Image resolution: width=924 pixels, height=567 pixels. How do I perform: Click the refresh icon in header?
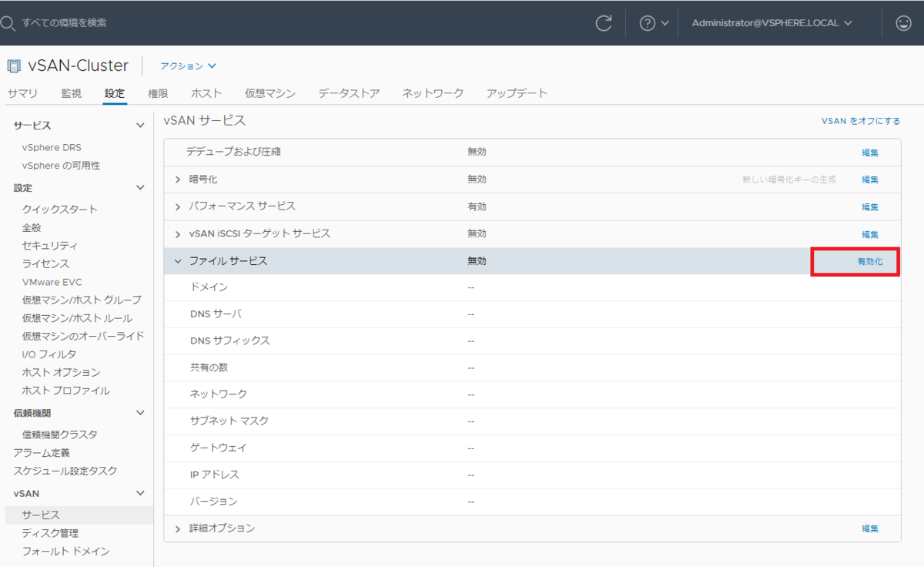coord(604,23)
